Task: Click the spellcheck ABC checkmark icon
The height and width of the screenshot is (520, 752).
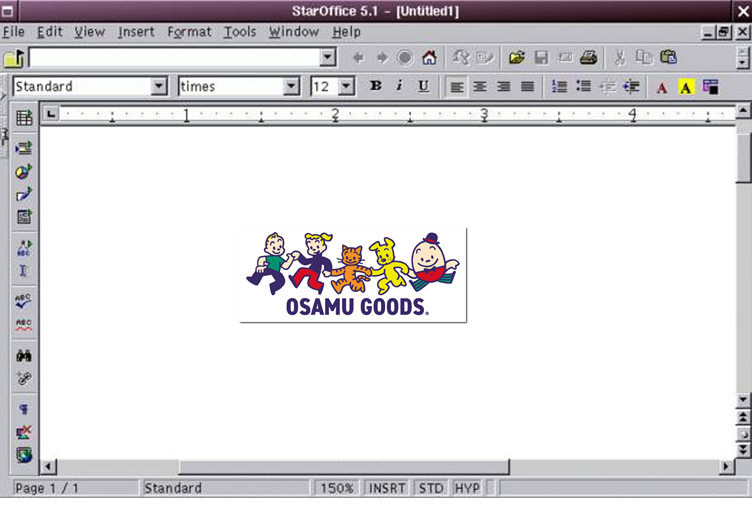Action: click(x=24, y=301)
